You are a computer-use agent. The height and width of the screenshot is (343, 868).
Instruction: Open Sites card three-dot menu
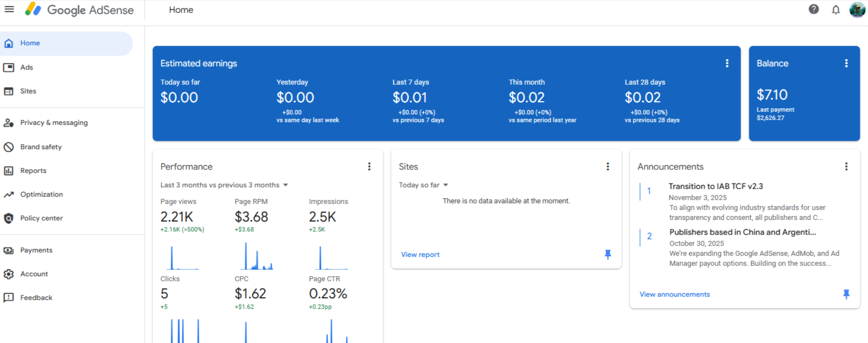607,167
